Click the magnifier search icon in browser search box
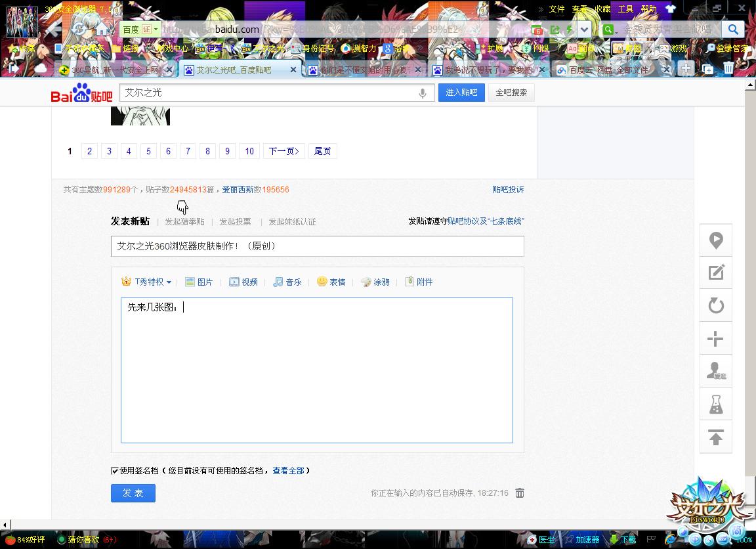The width and height of the screenshot is (756, 549). 733,30
